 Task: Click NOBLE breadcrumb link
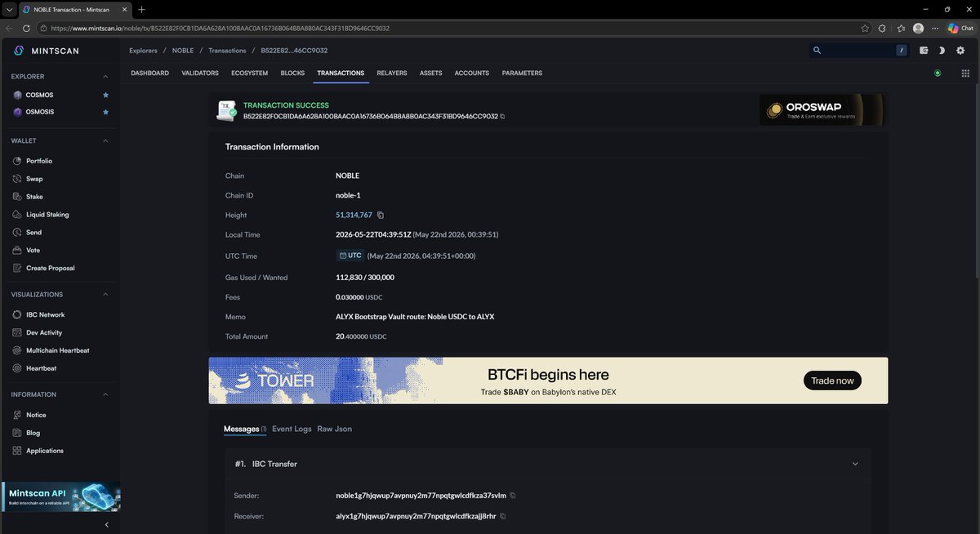coord(183,51)
